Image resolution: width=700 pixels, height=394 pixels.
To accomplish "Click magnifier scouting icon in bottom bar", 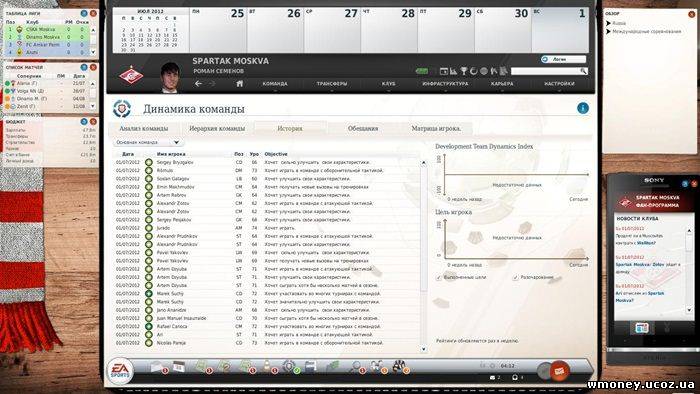I will coord(356,367).
